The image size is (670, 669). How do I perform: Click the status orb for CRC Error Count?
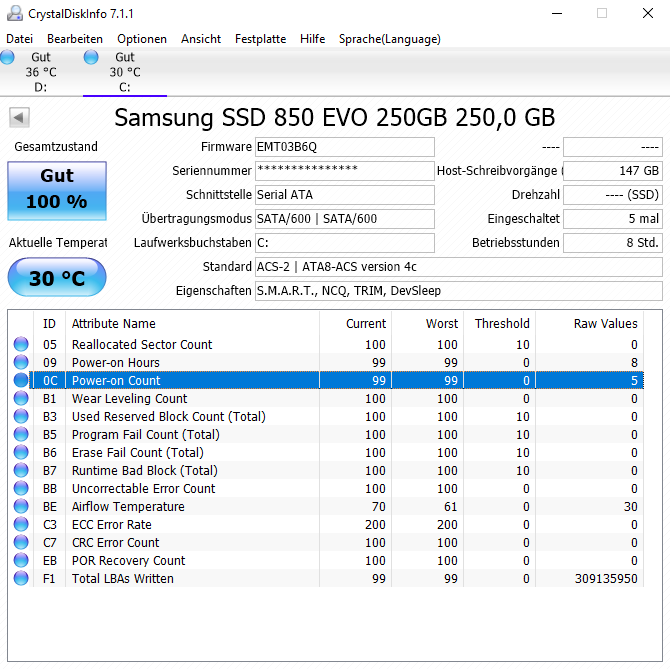click(x=21, y=542)
